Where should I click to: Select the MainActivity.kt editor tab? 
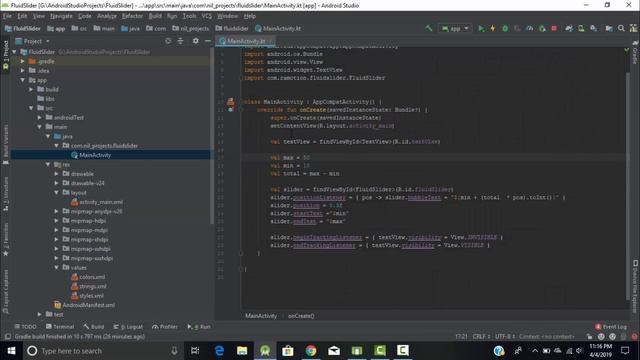(x=246, y=41)
